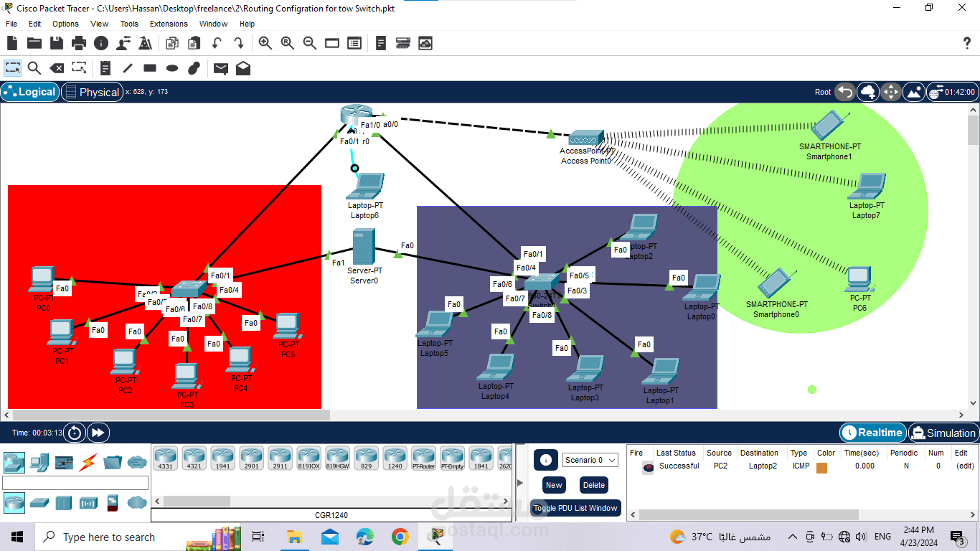The width and height of the screenshot is (980, 551).
Task: Open Mail app from the taskbar
Action: (330, 537)
